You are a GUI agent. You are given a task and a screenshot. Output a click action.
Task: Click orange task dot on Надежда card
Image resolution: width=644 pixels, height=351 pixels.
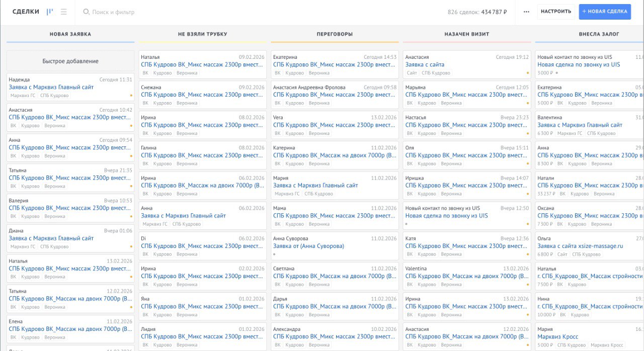pos(131,95)
